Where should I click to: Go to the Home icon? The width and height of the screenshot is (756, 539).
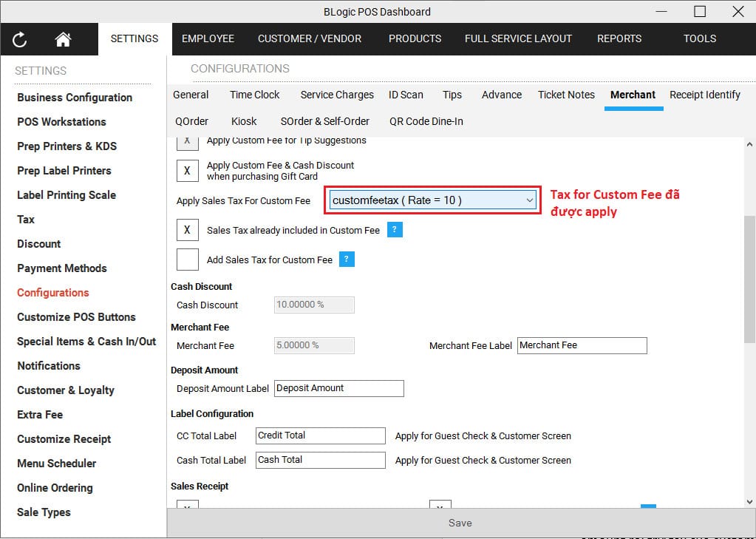(63, 39)
